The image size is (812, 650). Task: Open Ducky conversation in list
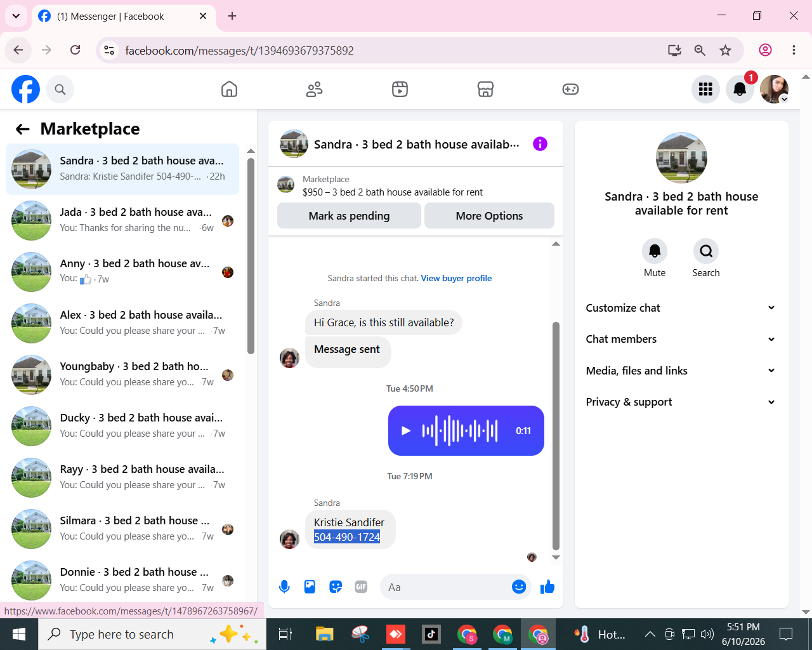(x=122, y=426)
